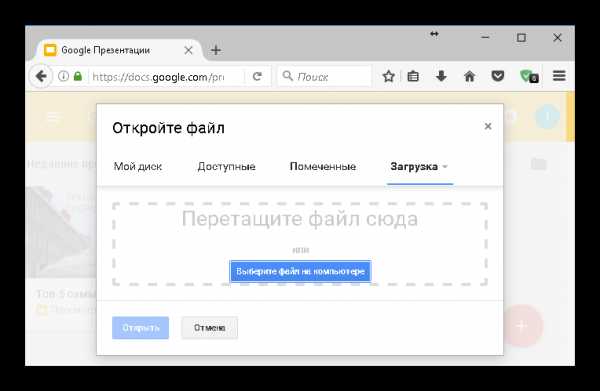
Task: Click the green padlock security icon
Action: (x=78, y=76)
